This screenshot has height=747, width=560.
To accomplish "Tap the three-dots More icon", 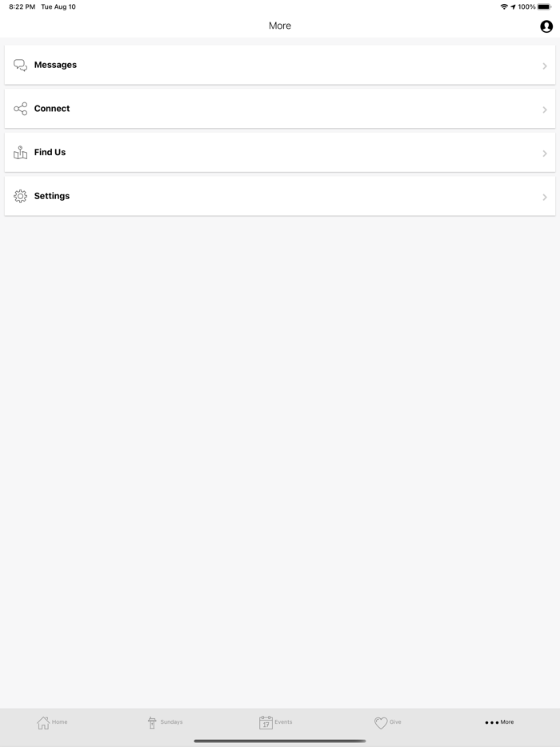I will click(491, 722).
